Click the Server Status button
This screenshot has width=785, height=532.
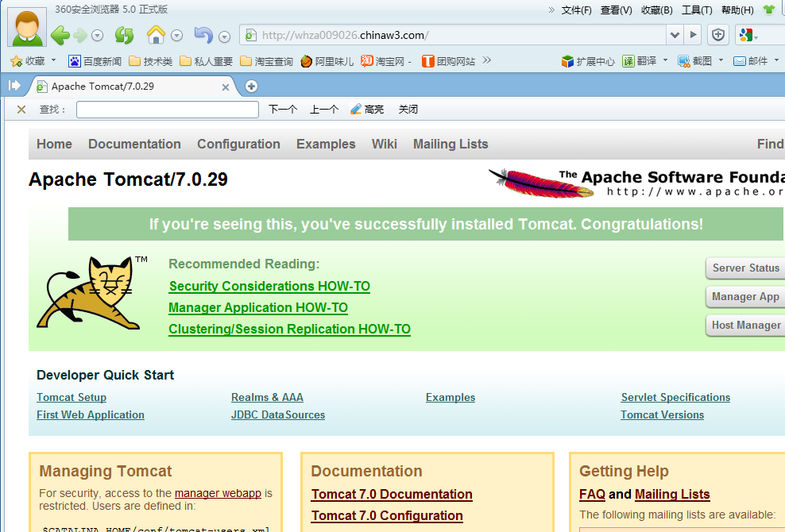point(745,268)
